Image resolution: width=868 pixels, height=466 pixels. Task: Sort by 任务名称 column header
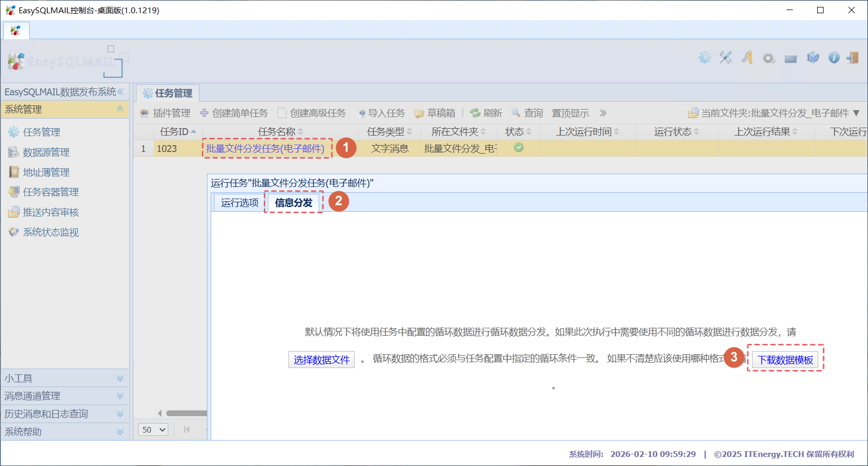(x=281, y=131)
